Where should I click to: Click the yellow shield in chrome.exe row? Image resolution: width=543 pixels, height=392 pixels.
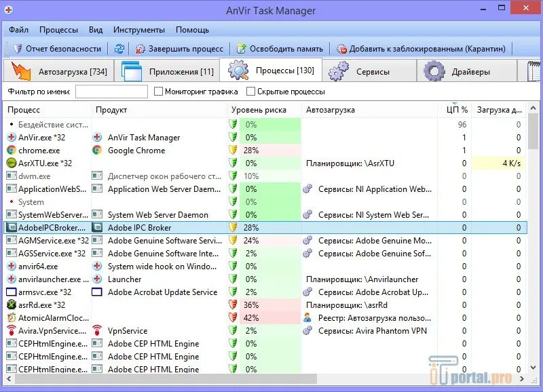point(233,150)
